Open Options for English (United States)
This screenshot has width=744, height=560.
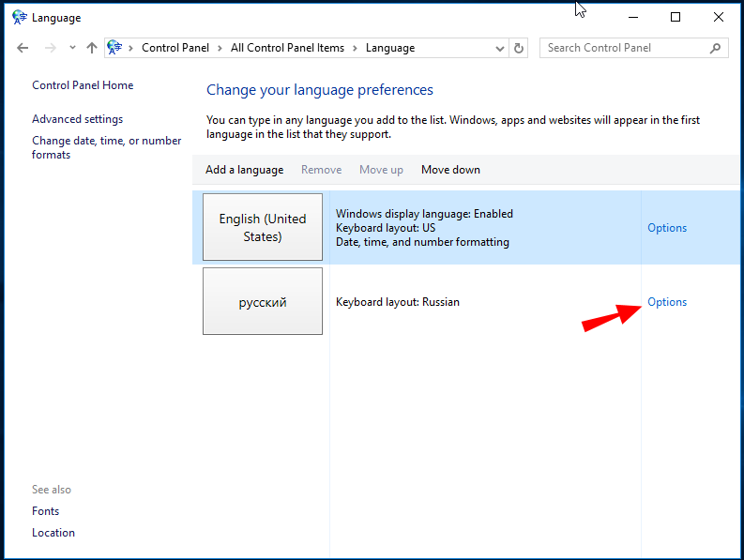tap(667, 228)
